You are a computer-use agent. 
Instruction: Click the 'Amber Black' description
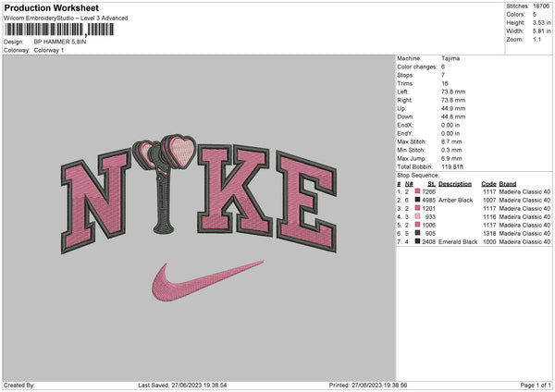[x=455, y=201]
